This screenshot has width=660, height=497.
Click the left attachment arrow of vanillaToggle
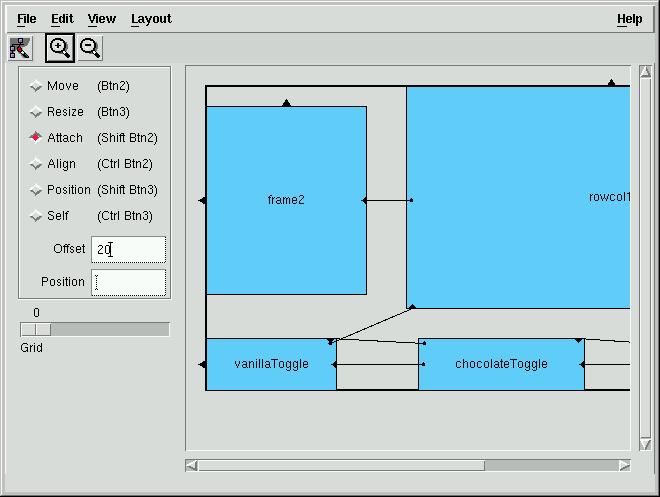click(x=202, y=364)
